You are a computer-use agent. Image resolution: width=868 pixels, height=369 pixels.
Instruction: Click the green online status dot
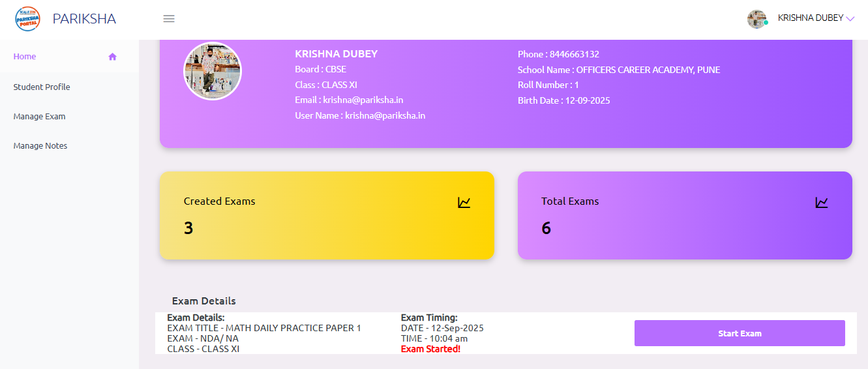766,23
